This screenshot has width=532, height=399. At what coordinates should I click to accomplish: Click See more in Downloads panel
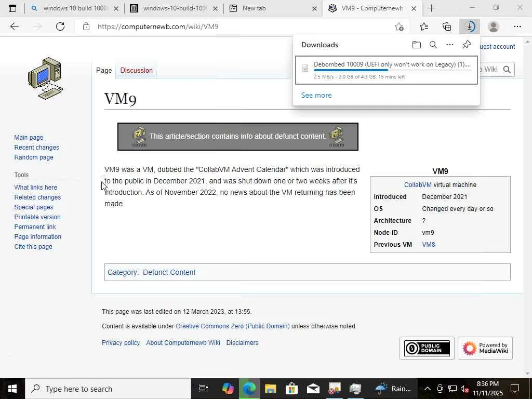click(316, 96)
